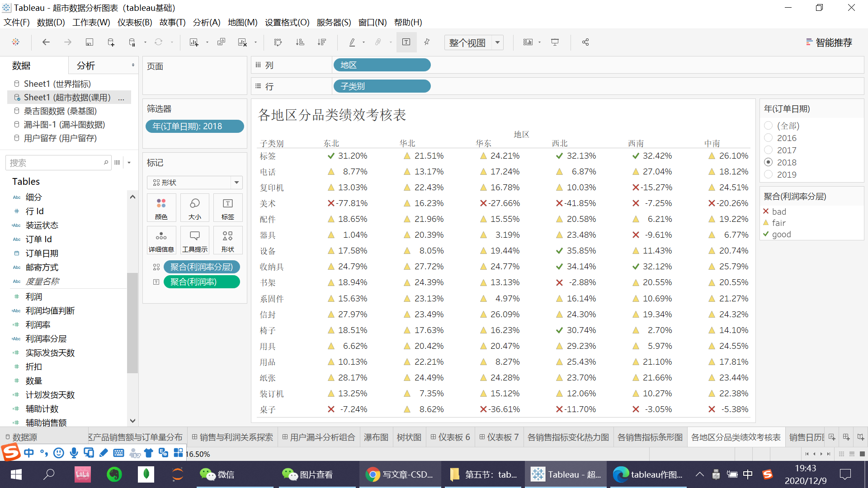Click the swap rows and columns icon
The image size is (868, 488).
coord(278,42)
